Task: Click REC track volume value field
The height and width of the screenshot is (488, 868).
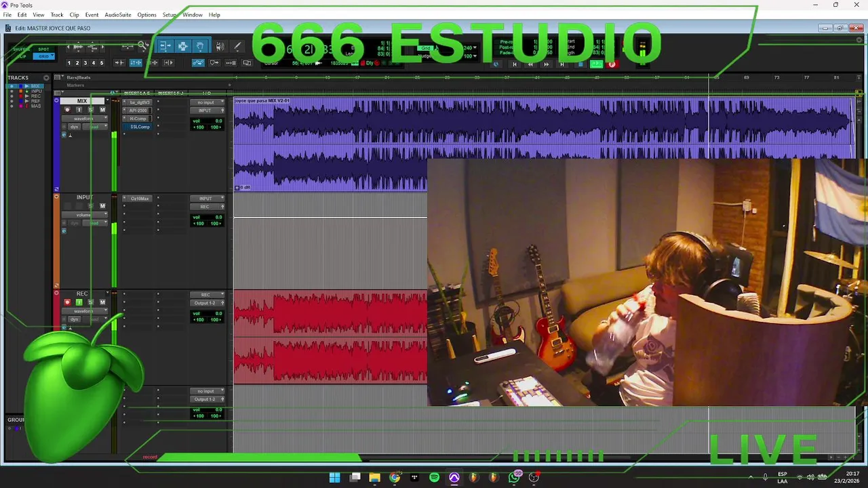Action: pos(218,313)
